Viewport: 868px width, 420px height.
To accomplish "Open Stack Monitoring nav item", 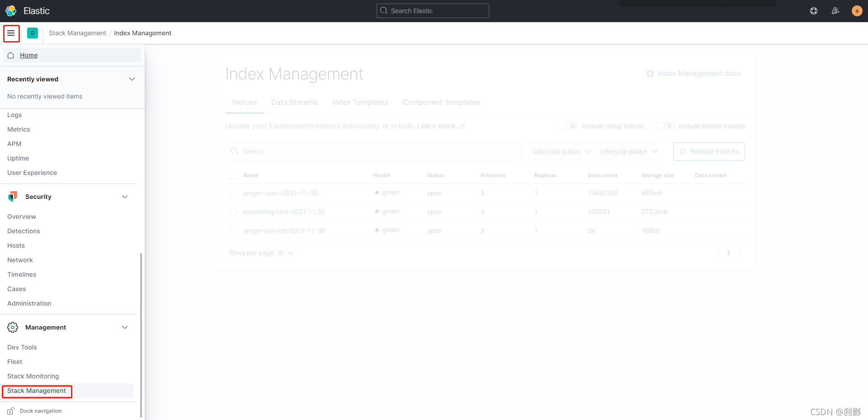I will [33, 376].
